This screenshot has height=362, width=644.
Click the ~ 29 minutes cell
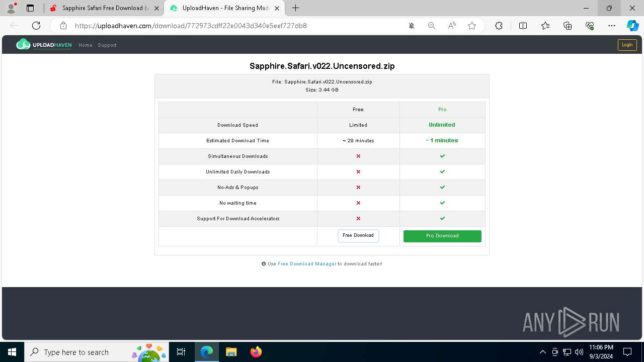pyautogui.click(x=358, y=141)
